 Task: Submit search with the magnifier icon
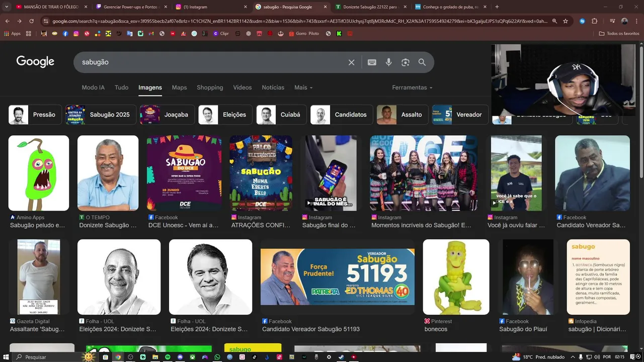coord(422,62)
